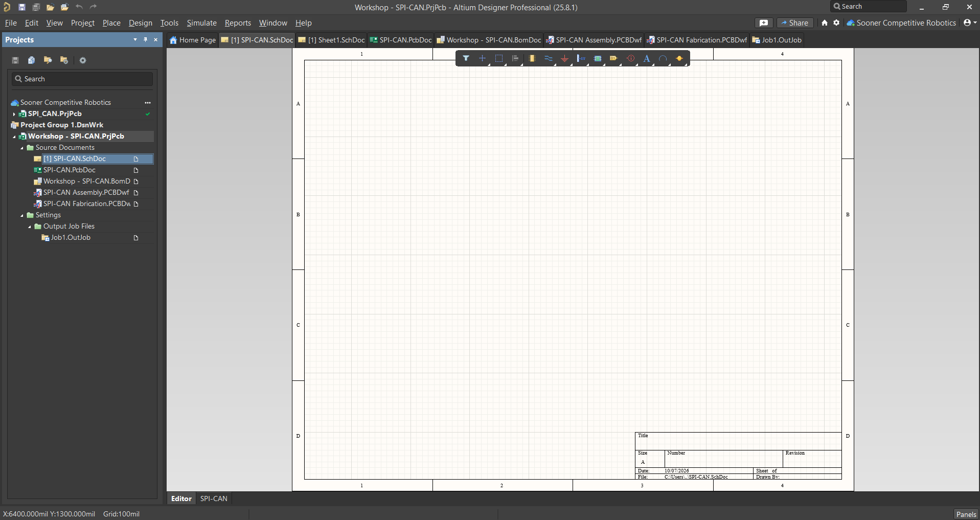Viewport: 980px width, 520px height.
Task: Open the user account dropdown
Action: click(x=970, y=23)
